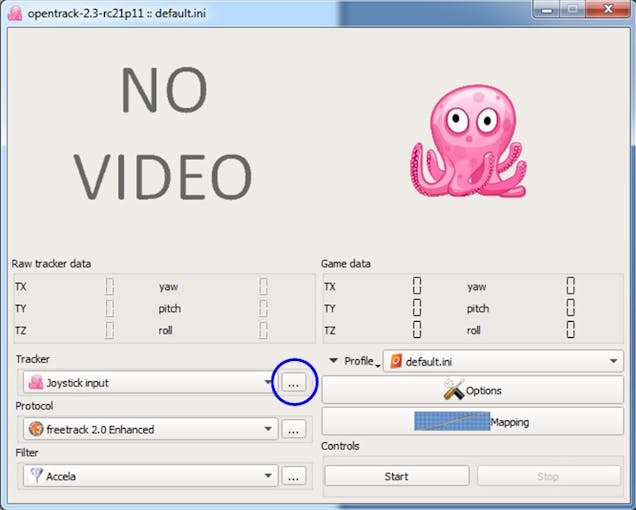Click the freetrack protocol orange icon

[36, 429]
